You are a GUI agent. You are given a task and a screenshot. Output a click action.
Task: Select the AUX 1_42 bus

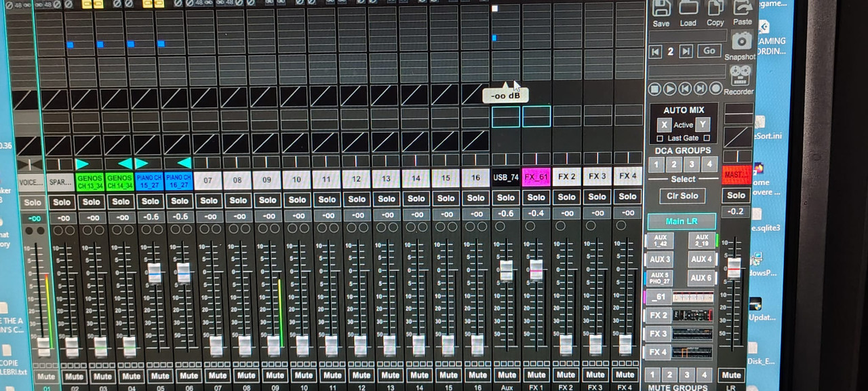point(660,240)
